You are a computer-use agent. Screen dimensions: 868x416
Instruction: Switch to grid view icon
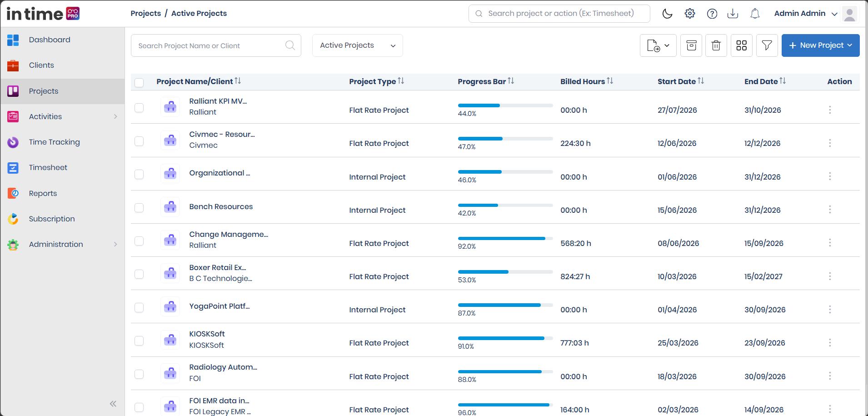coord(742,45)
